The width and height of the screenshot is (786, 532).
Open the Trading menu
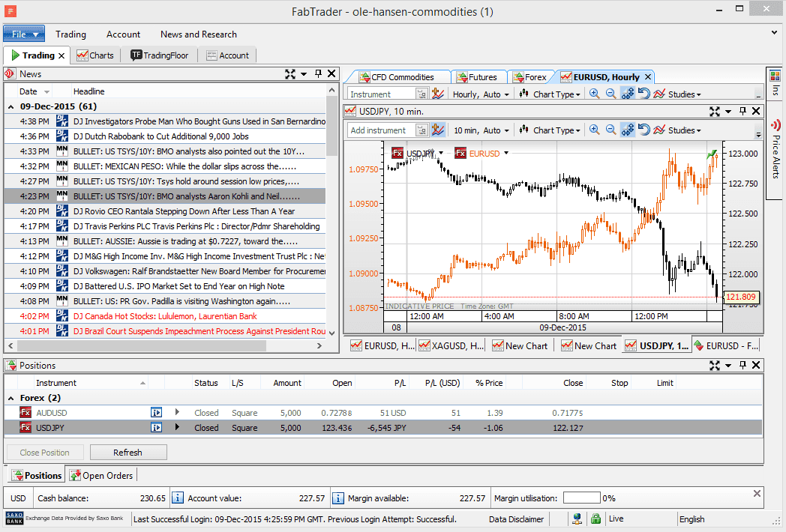[x=70, y=34]
